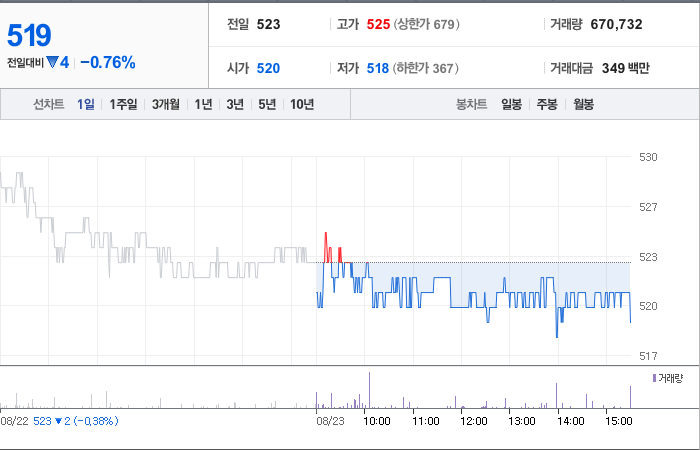Click the current price 519
The height and width of the screenshot is (450, 700).
click(29, 35)
